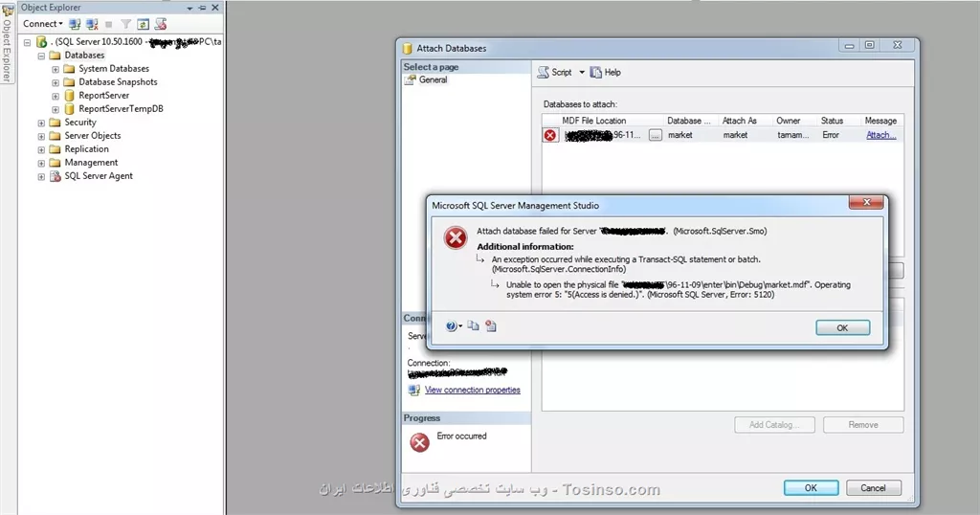The width and height of the screenshot is (980, 515).
Task: Open the Script dropdown arrow
Action: coord(582,73)
